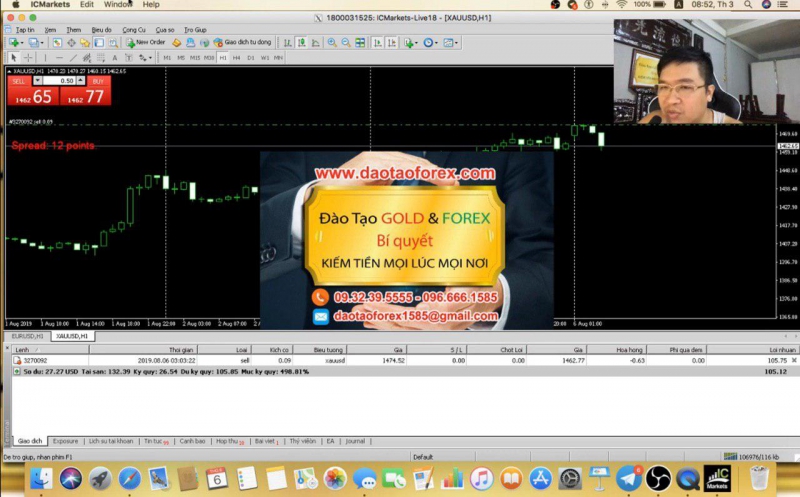The width and height of the screenshot is (800, 497).
Task: Open the Cong Cu menu
Action: (x=134, y=30)
